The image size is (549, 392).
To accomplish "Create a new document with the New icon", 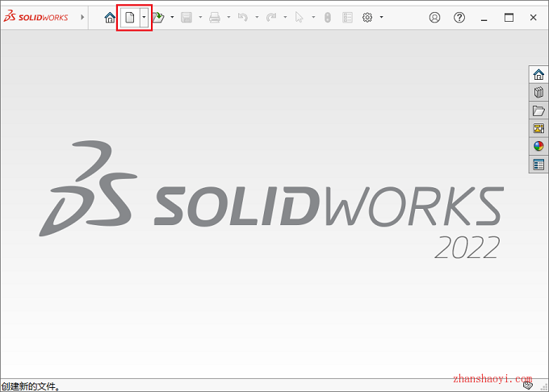I will [x=130, y=17].
